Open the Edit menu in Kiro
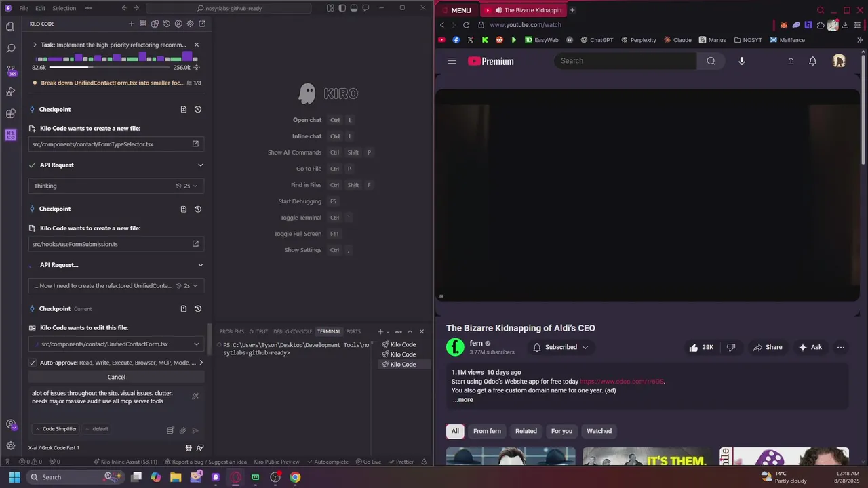868x488 pixels. click(40, 8)
